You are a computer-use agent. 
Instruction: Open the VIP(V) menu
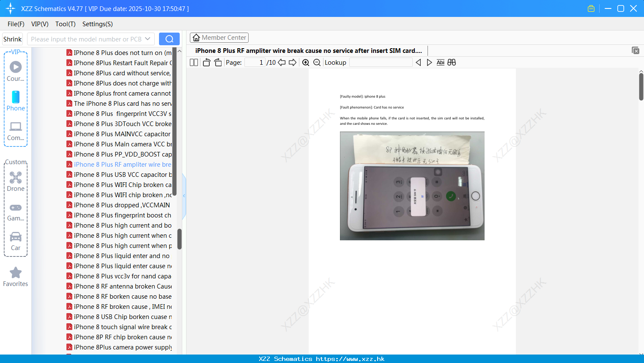click(x=40, y=24)
